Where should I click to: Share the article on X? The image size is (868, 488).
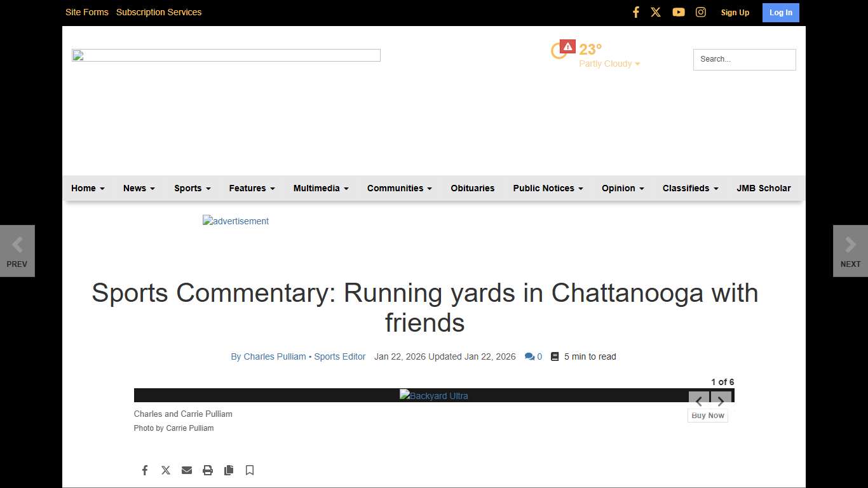coord(166,470)
